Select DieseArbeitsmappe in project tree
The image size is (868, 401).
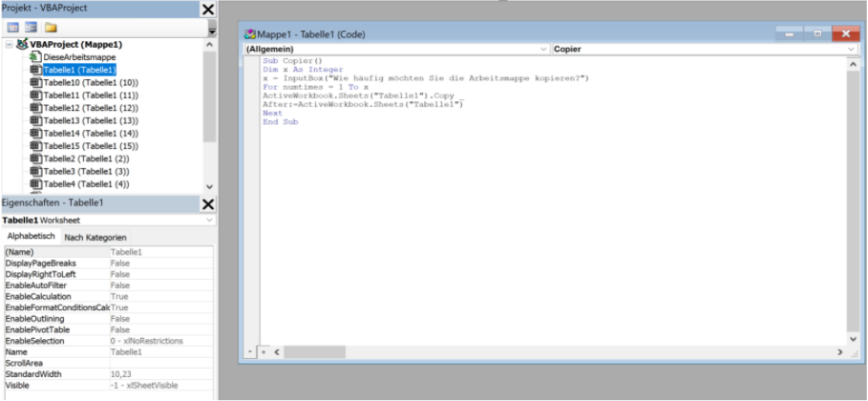tap(79, 57)
